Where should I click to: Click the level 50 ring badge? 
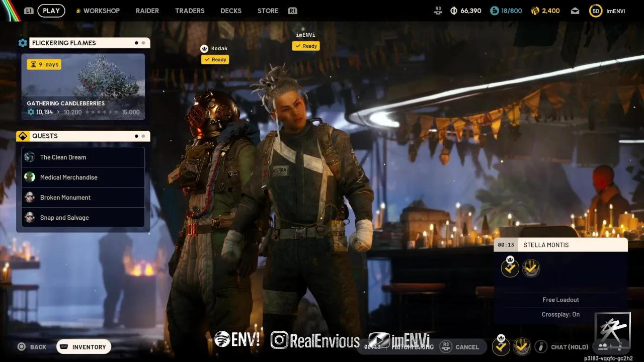click(596, 11)
